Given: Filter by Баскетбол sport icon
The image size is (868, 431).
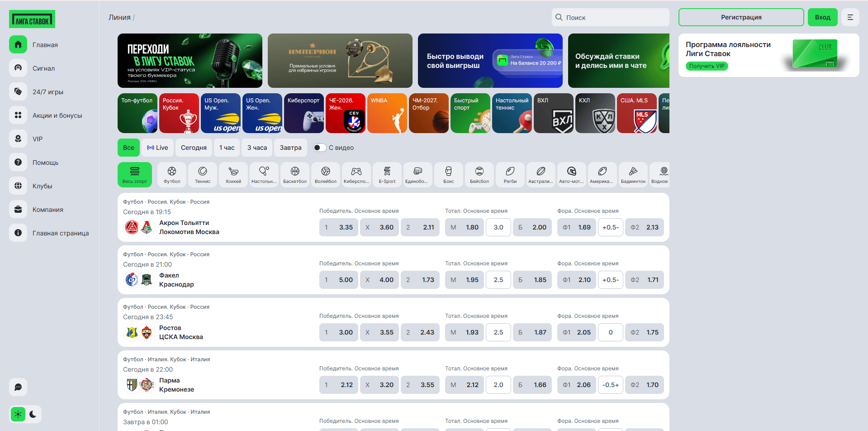Looking at the screenshot, I should (295, 174).
